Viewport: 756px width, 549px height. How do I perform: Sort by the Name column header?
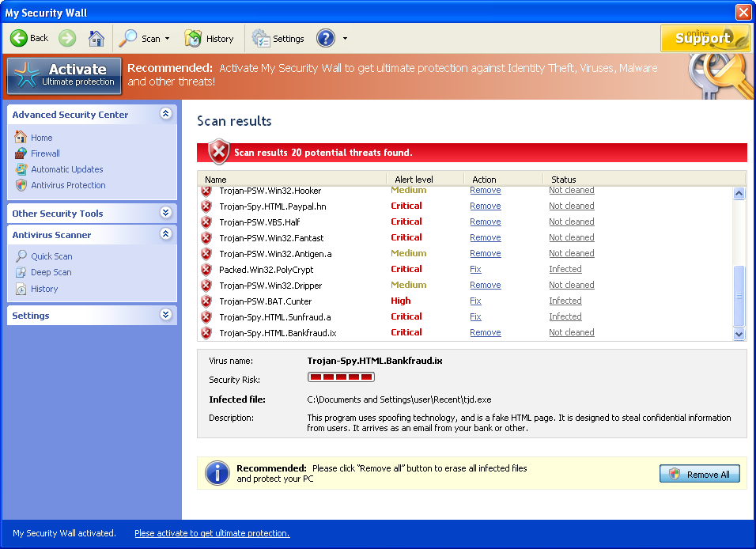coord(292,179)
